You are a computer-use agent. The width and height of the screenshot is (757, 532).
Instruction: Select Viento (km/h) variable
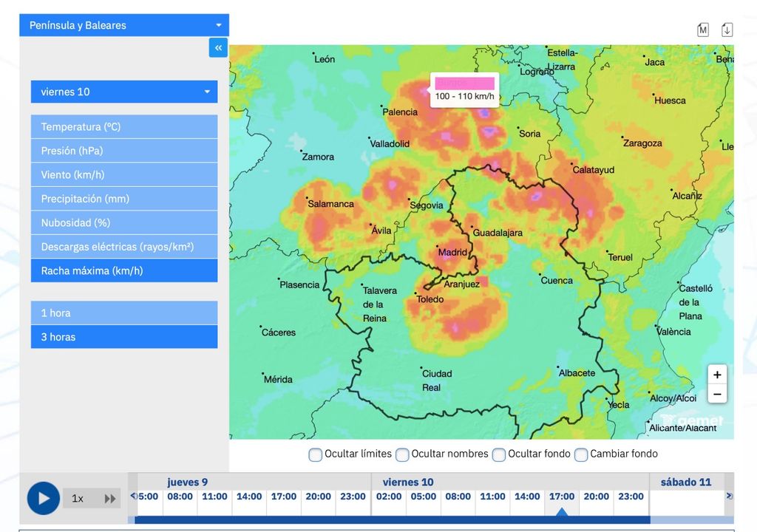tap(124, 175)
